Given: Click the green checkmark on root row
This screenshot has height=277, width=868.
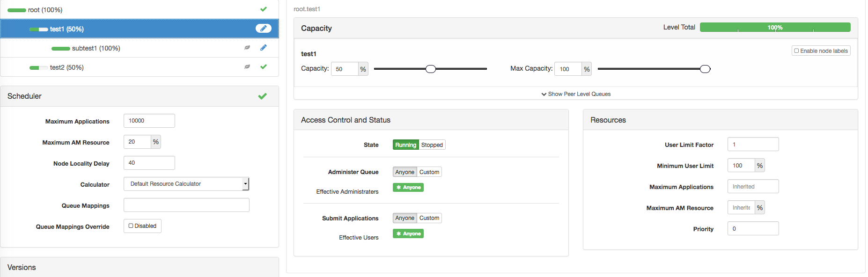Looking at the screenshot, I should (264, 9).
